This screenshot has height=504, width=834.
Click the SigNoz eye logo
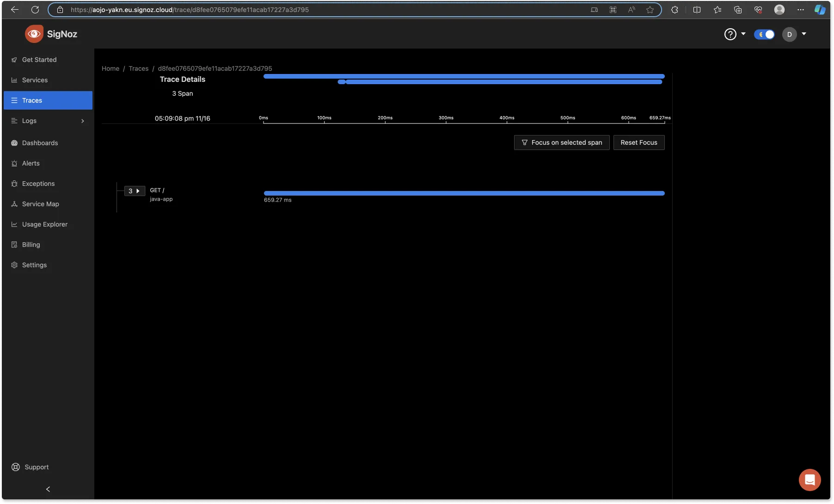click(34, 34)
